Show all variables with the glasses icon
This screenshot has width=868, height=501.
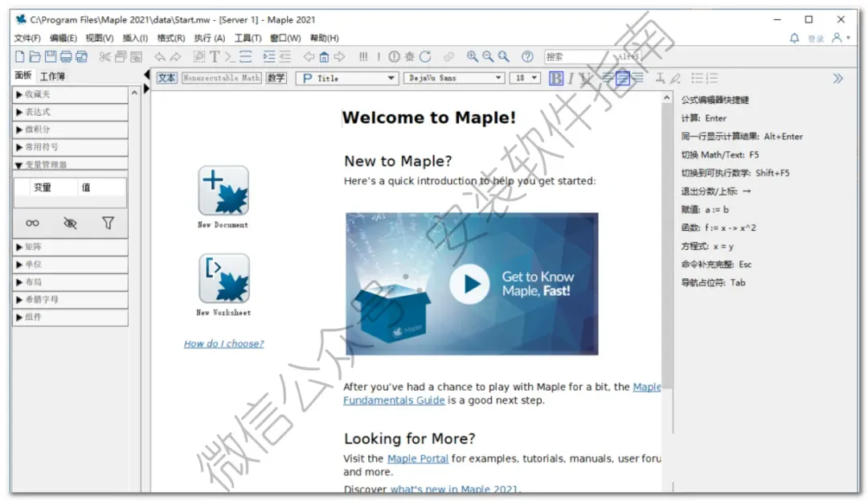(32, 223)
